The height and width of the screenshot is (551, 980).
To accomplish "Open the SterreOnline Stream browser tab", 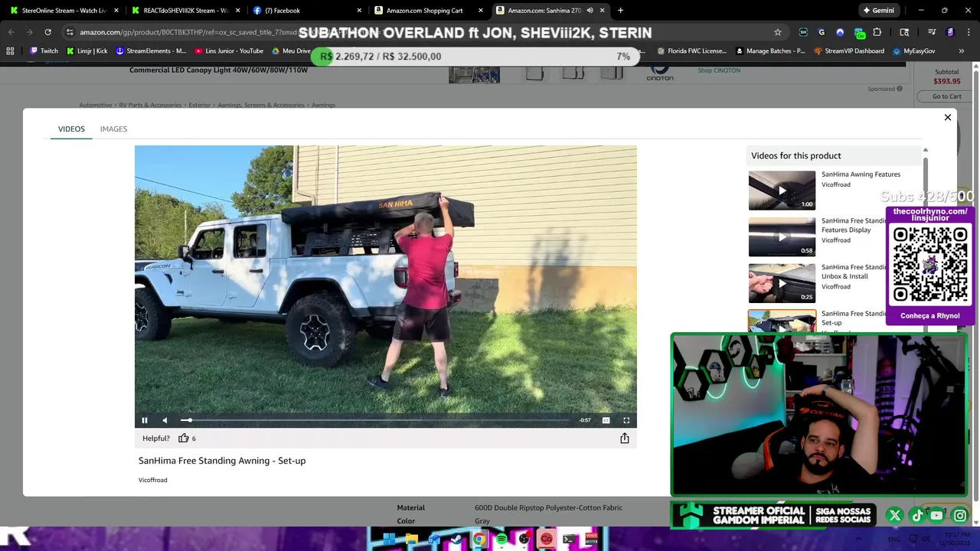I will click(64, 11).
